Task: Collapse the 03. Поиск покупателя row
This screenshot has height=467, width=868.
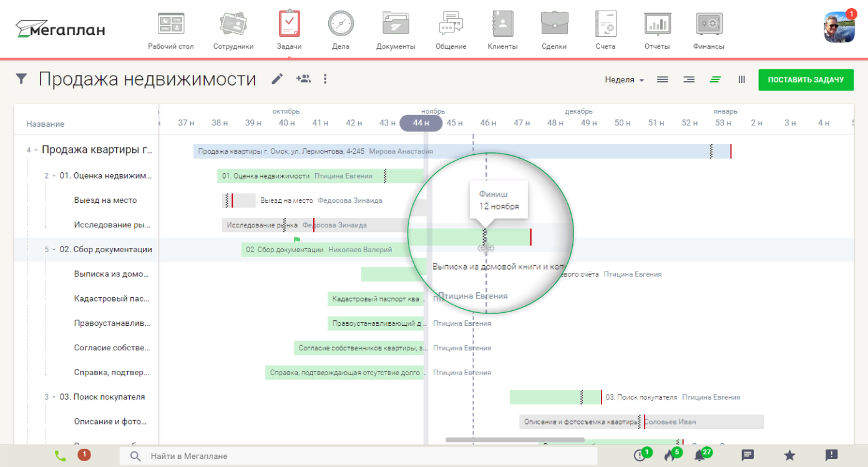Action: pyautogui.click(x=54, y=397)
